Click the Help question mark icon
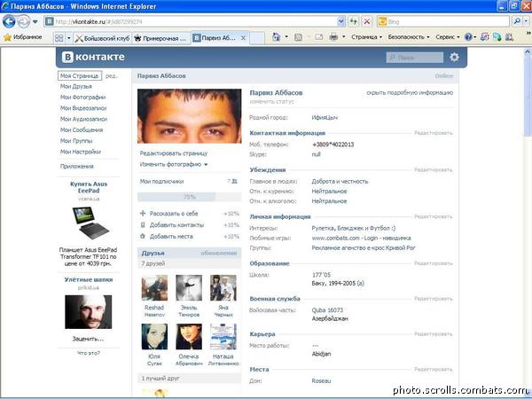Viewport: 532px width, 399px height. coord(468,37)
